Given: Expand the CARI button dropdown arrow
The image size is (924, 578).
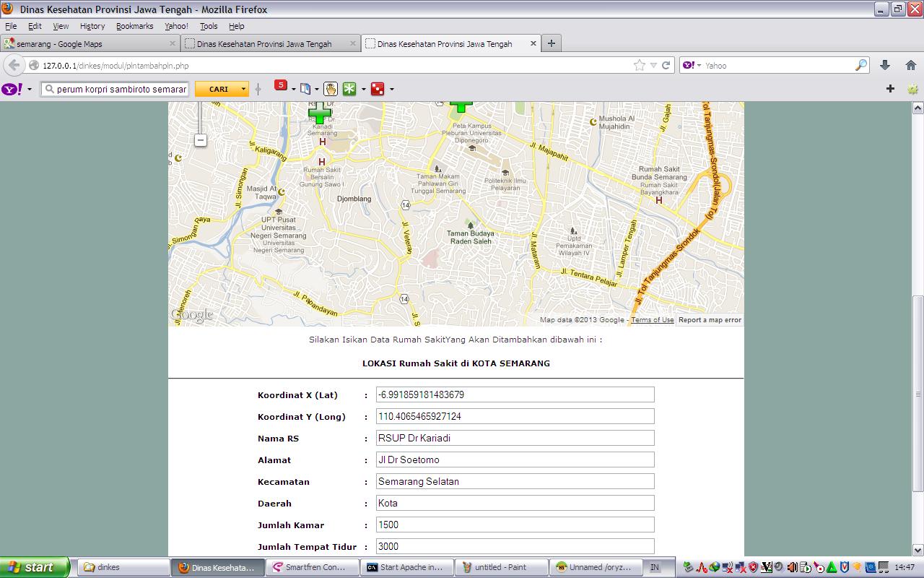Looking at the screenshot, I should (x=243, y=89).
